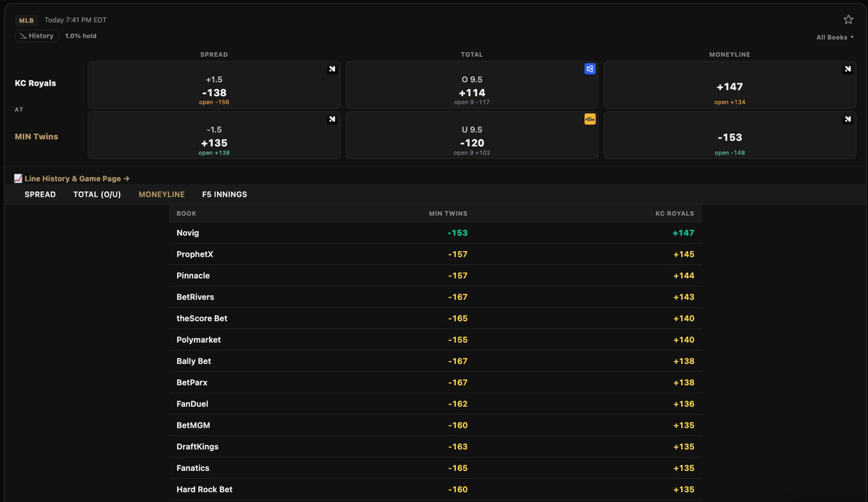Open the History button
This screenshot has height=502, width=868.
[x=37, y=36]
